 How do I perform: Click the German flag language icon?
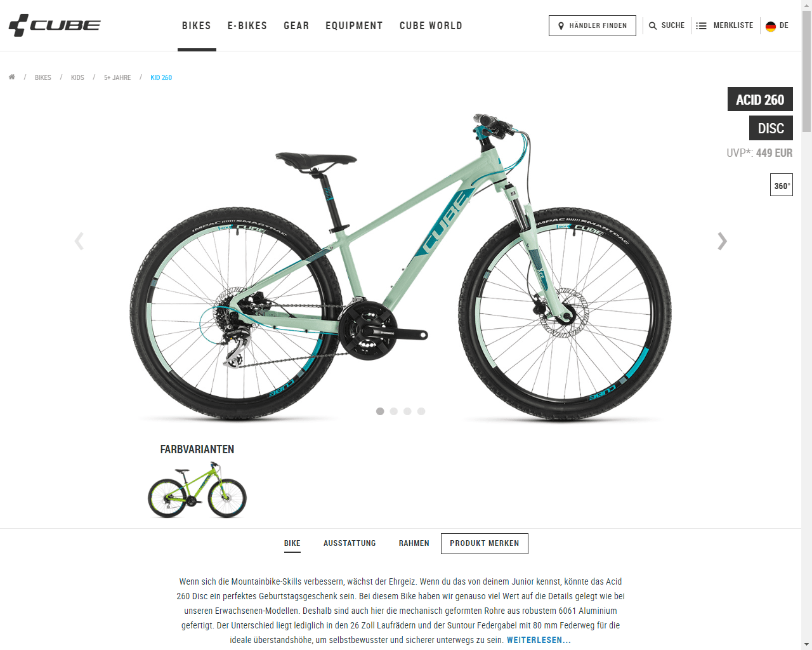(x=771, y=26)
